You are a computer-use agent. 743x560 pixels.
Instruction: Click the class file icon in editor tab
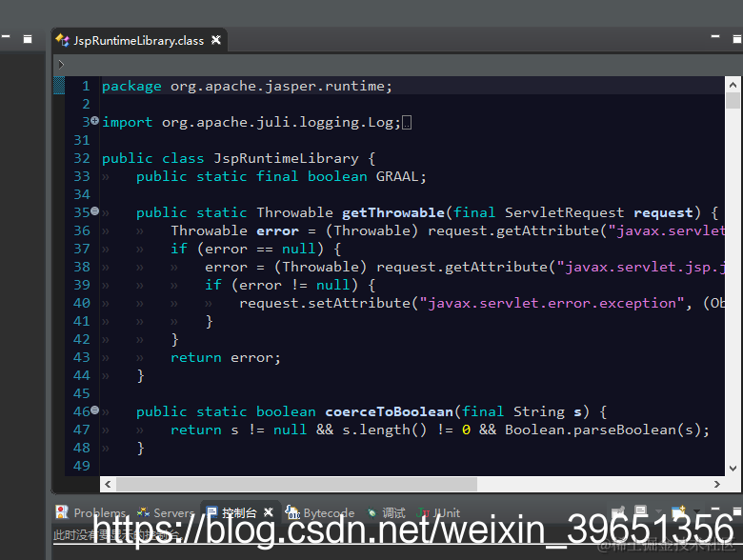pyautogui.click(x=62, y=40)
